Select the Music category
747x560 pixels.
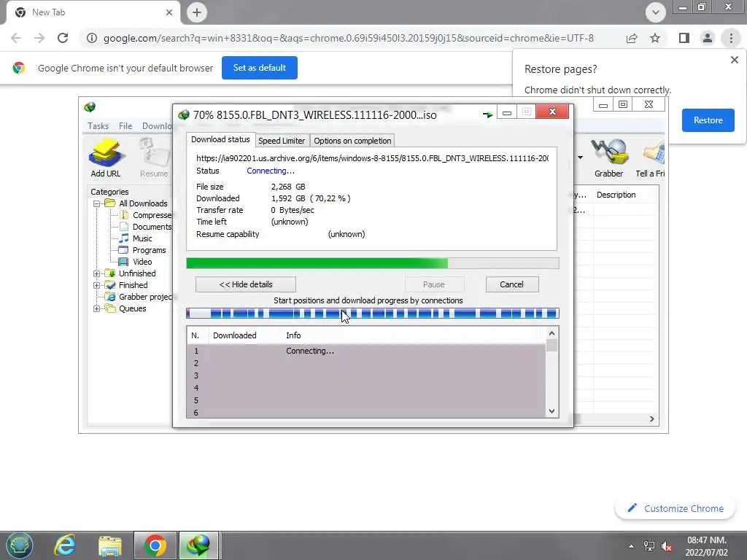[136, 238]
